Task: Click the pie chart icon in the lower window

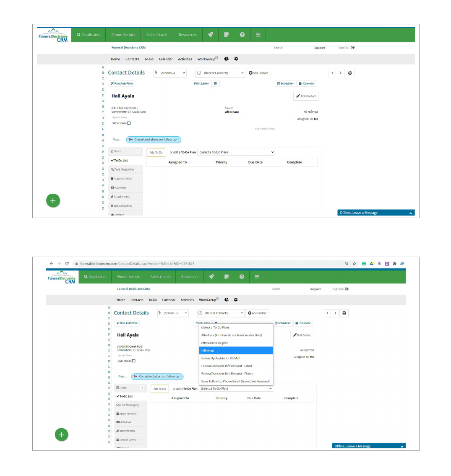Action: (x=227, y=300)
